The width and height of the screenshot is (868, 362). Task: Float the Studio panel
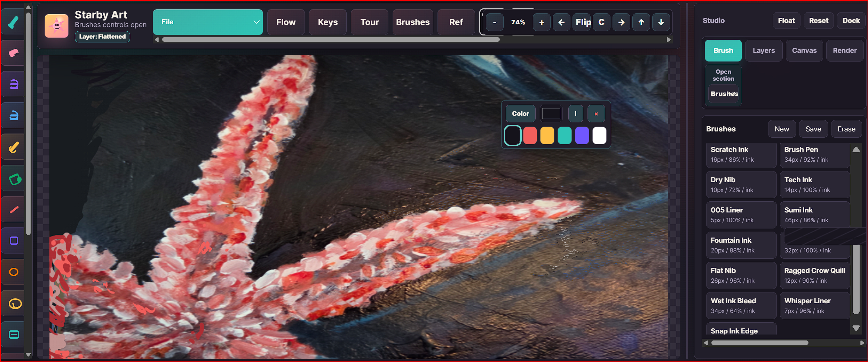tap(787, 21)
